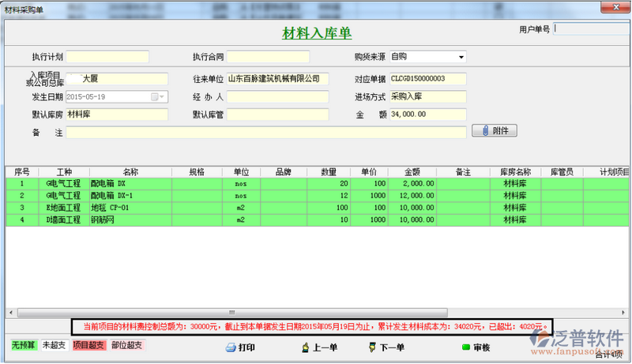
Task: Click the 用户单号 input field
Action: click(x=591, y=28)
